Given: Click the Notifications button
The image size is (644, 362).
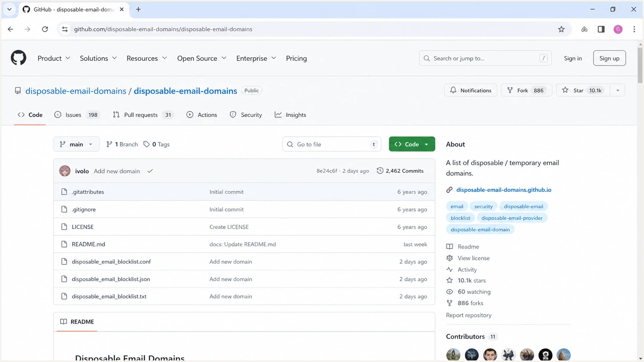Looking at the screenshot, I should [471, 90].
